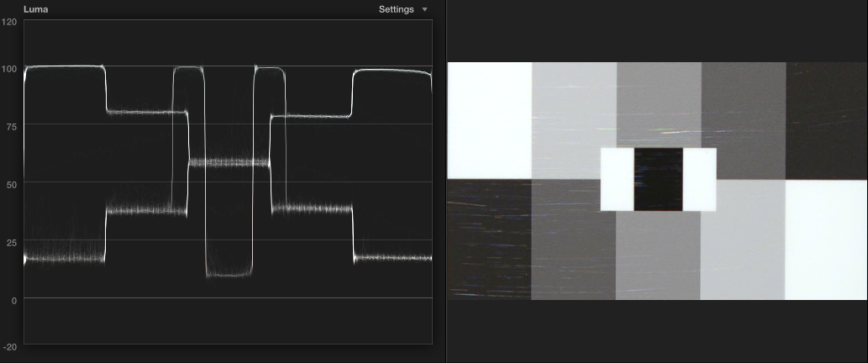Click the white patch in the top-left of the viewer
This screenshot has height=363, width=868.
[489, 119]
